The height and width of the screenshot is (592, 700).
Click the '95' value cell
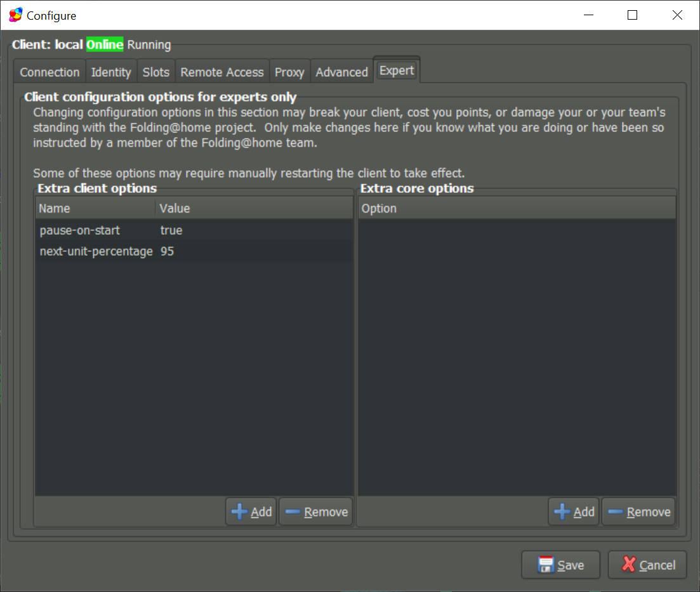pos(167,251)
